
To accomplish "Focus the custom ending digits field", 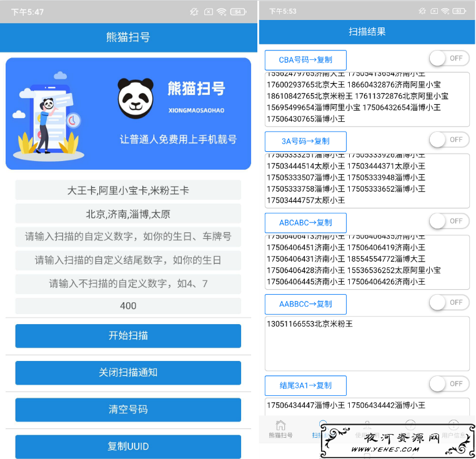I will coord(128,260).
